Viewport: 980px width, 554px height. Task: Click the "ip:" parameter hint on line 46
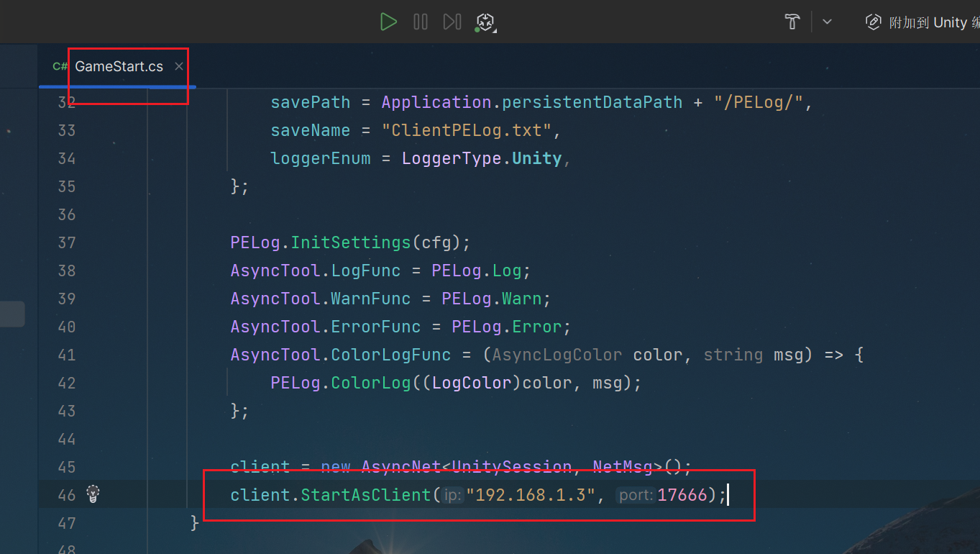452,495
